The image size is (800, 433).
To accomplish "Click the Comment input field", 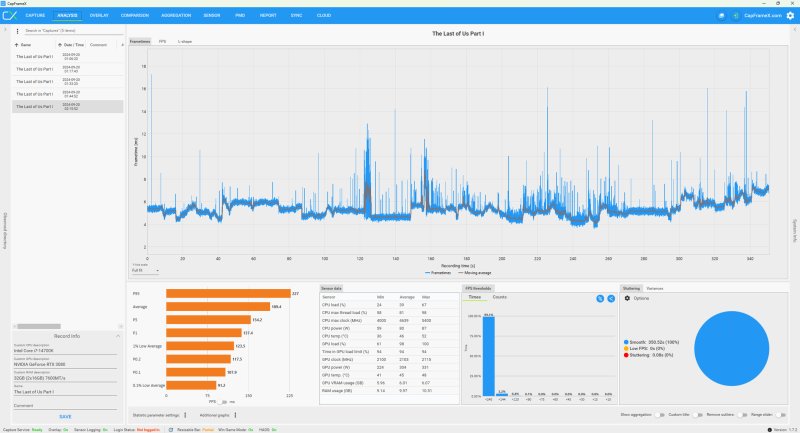I will (x=65, y=406).
